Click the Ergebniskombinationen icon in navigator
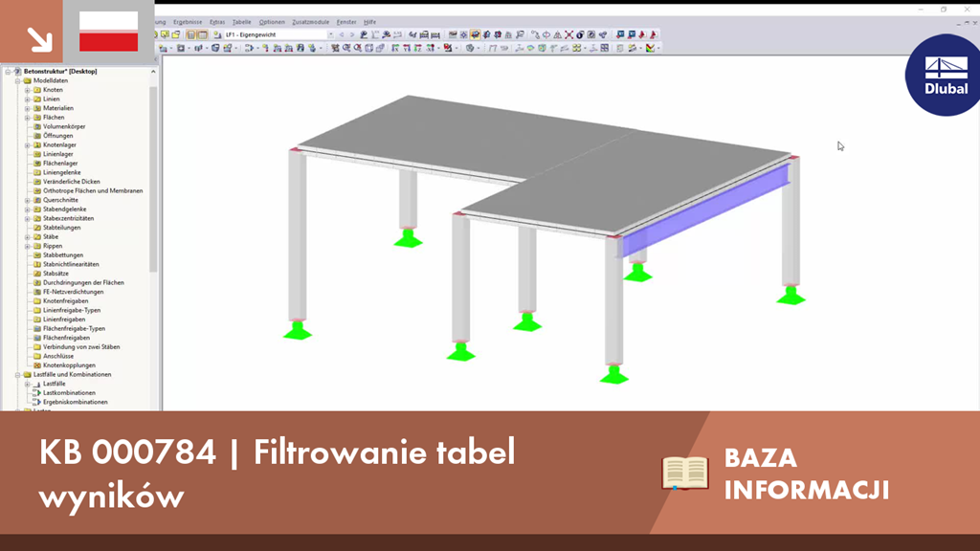 coord(37,403)
